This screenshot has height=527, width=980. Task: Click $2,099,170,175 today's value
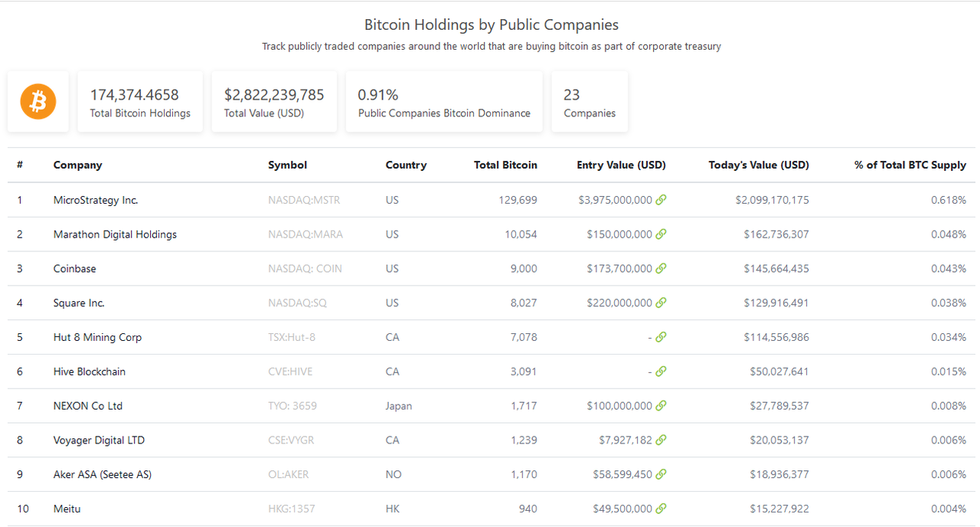tap(773, 200)
